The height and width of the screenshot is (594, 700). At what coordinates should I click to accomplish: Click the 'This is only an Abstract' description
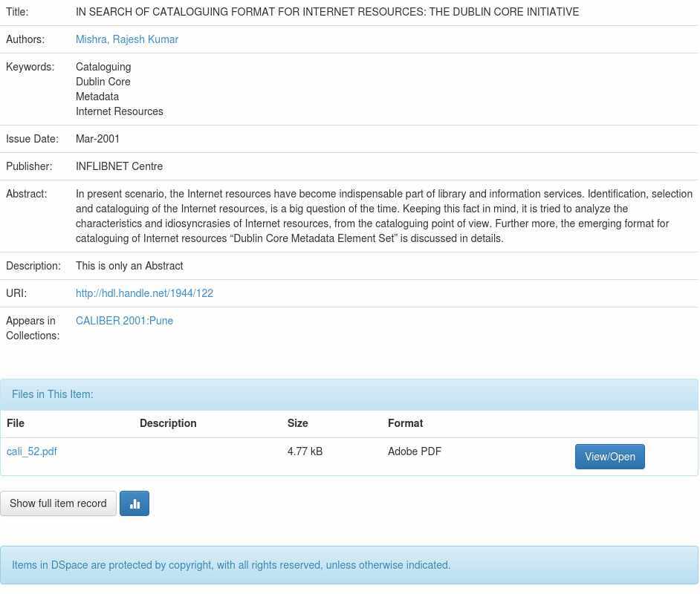[129, 266]
